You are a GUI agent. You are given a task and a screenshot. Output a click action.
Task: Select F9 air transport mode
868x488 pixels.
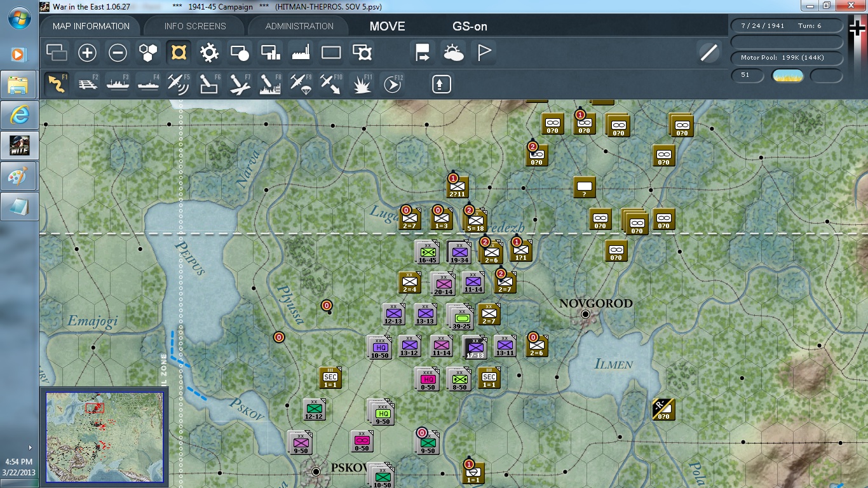pos(301,84)
